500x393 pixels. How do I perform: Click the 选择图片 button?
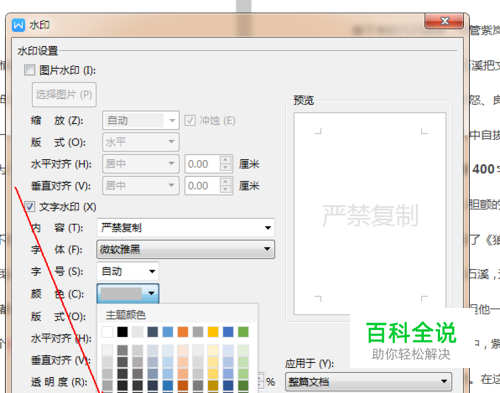(x=64, y=95)
